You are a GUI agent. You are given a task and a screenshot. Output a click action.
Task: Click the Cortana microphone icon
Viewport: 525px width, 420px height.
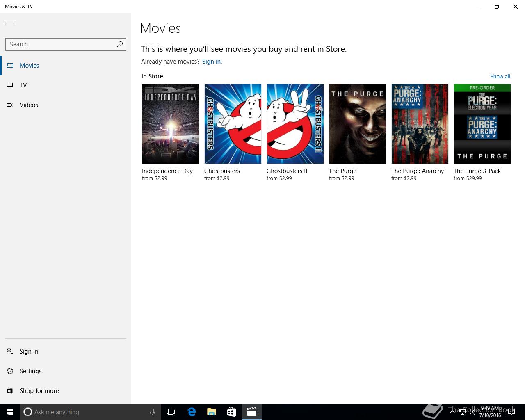152,412
